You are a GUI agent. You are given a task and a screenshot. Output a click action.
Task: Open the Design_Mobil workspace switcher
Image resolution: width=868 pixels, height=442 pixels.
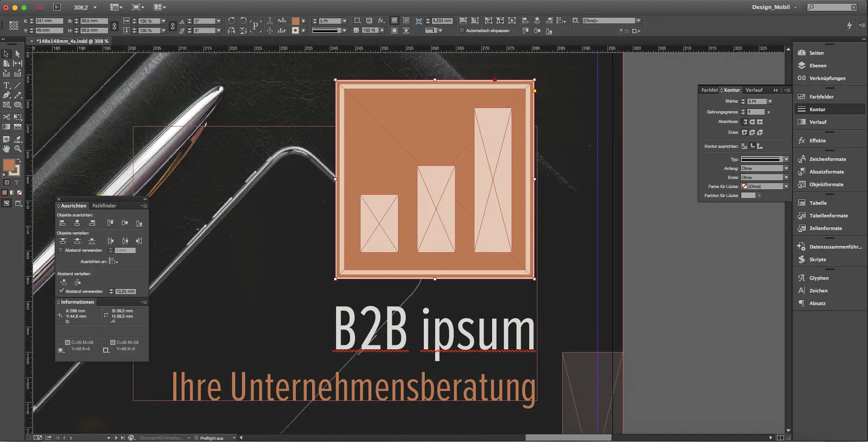pos(774,7)
